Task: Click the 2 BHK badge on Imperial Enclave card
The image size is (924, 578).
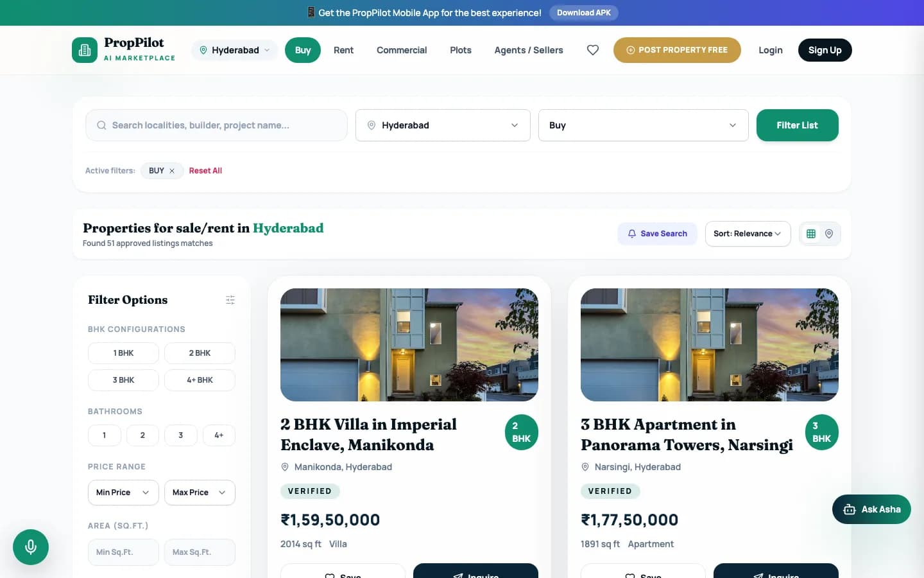Action: [522, 432]
